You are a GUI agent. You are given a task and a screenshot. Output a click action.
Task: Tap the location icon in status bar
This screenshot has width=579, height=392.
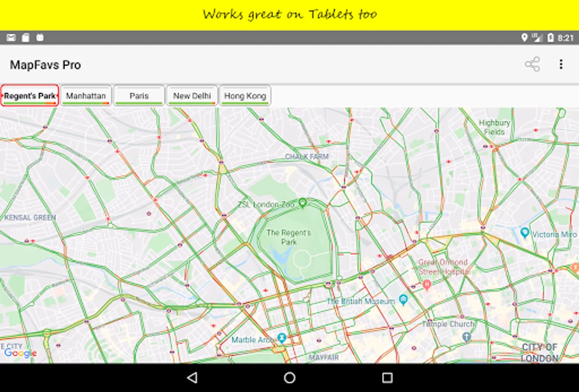coord(525,38)
